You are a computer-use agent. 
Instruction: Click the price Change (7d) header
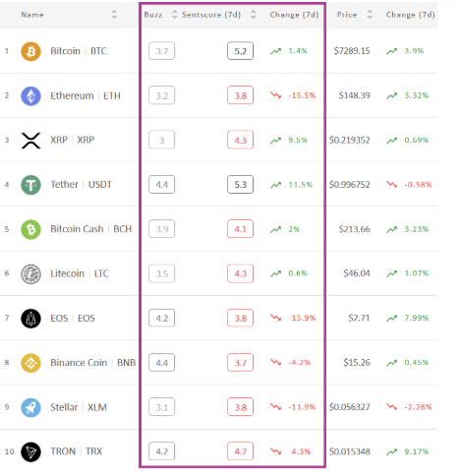[411, 15]
